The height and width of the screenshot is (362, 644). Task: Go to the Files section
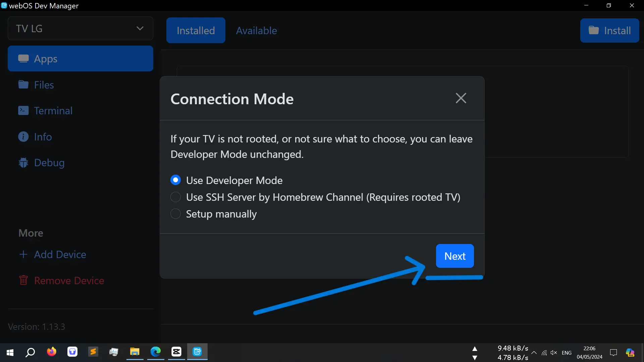tap(44, 85)
